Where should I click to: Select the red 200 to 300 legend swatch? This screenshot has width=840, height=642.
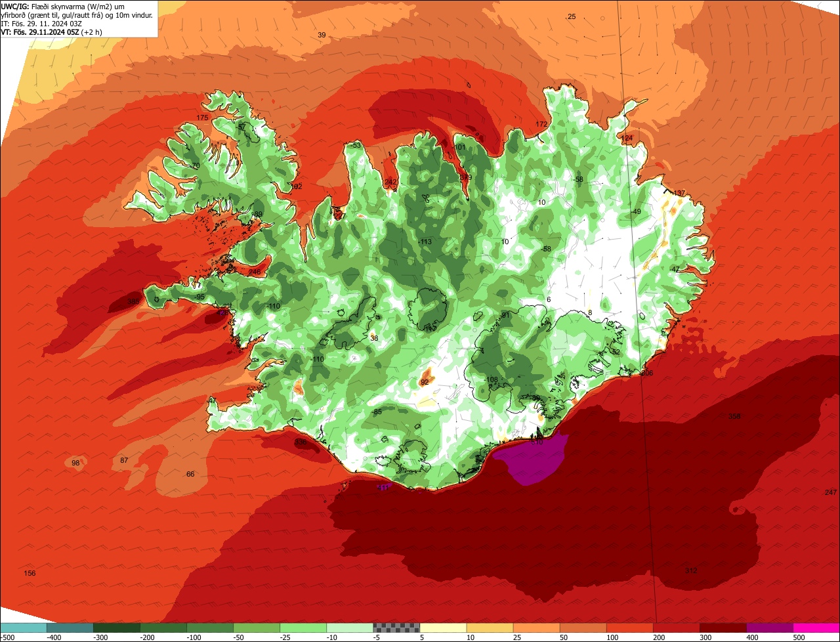click(676, 628)
